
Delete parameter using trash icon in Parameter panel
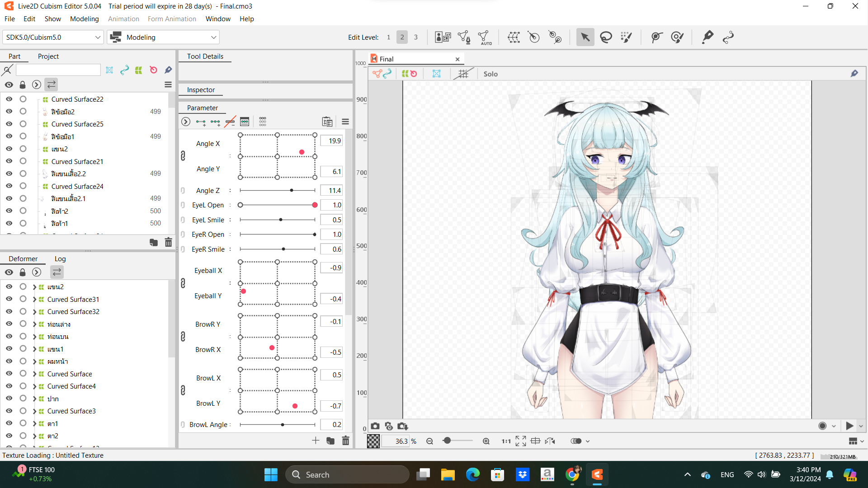(345, 441)
